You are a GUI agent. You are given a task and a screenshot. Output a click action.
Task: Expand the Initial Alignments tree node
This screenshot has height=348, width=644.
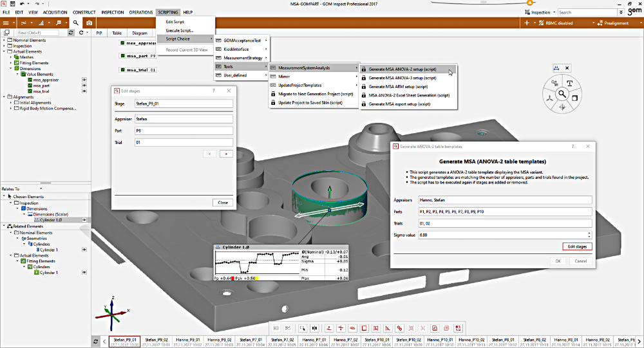pyautogui.click(x=11, y=102)
